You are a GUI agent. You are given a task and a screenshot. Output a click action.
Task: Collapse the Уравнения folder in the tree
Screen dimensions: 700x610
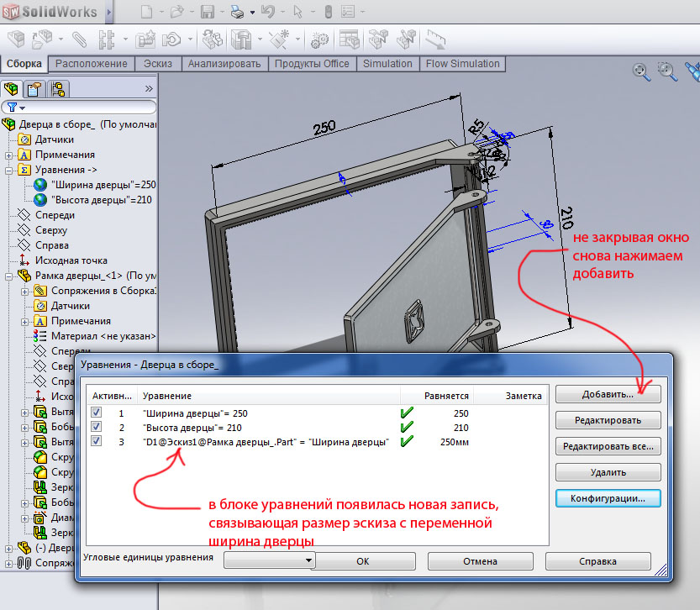coord(8,170)
